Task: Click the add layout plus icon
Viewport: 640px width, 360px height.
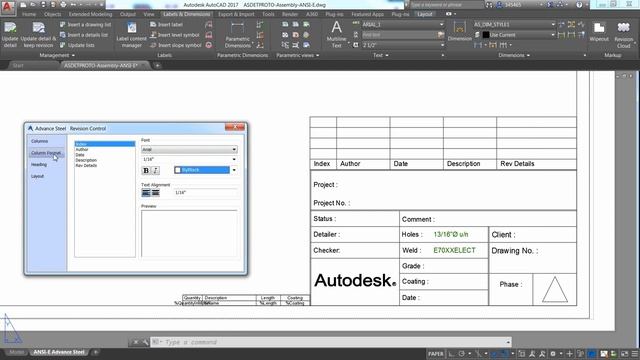Action: (x=96, y=352)
